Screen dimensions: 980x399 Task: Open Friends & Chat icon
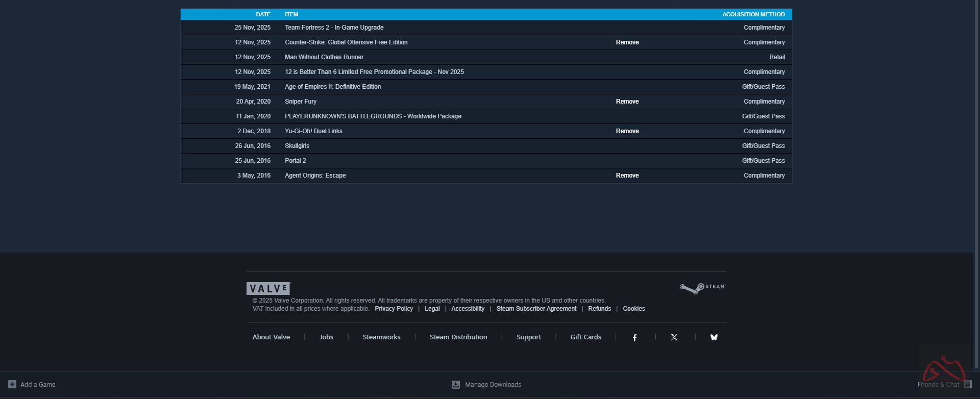point(967,385)
